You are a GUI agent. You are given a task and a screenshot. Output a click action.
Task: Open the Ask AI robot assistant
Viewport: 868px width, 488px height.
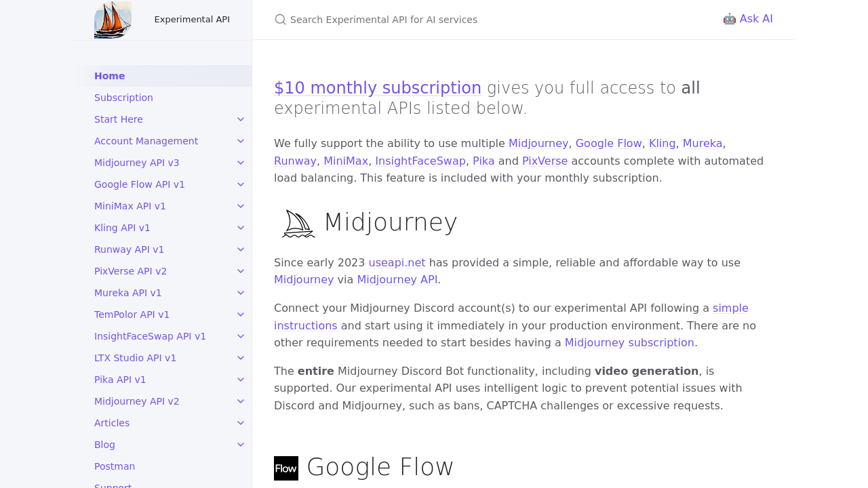click(x=747, y=19)
